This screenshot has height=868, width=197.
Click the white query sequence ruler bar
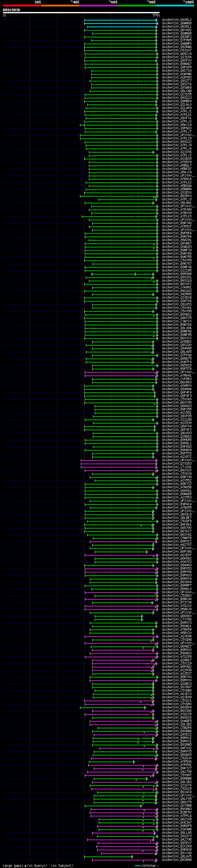coord(81,12)
